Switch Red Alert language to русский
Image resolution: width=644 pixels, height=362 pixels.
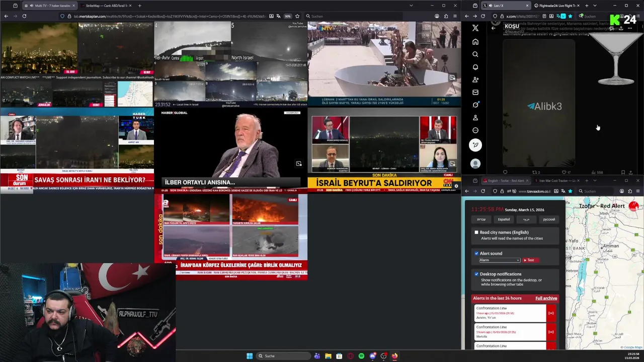[x=549, y=219]
